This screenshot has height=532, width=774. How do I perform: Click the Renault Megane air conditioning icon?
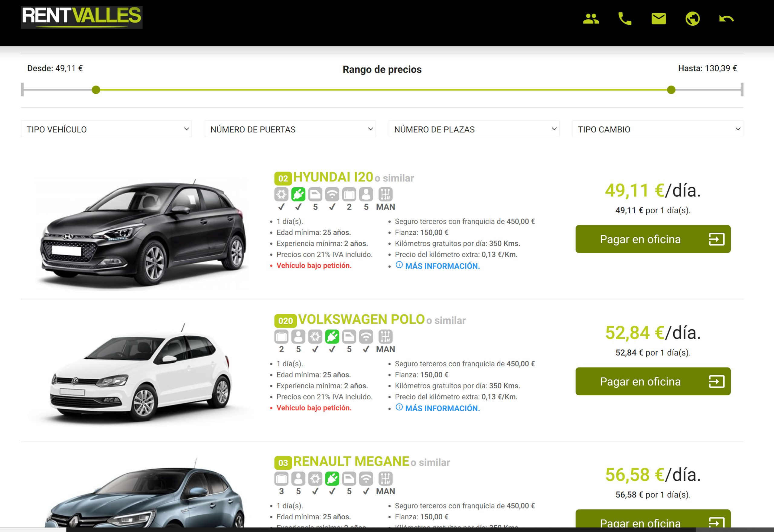[x=315, y=479]
